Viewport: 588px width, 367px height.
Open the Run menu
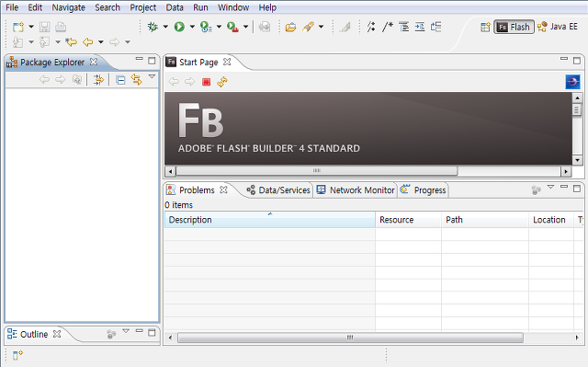click(200, 7)
